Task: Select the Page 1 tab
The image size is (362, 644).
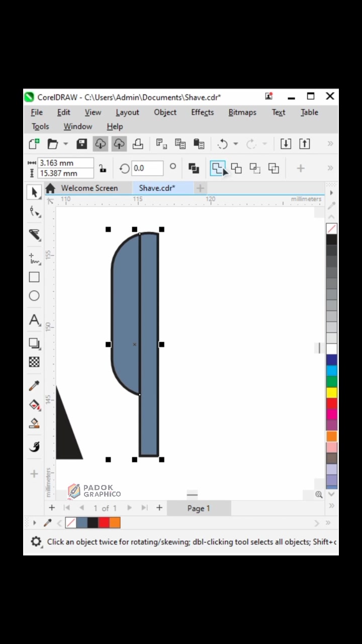Action: 199,508
